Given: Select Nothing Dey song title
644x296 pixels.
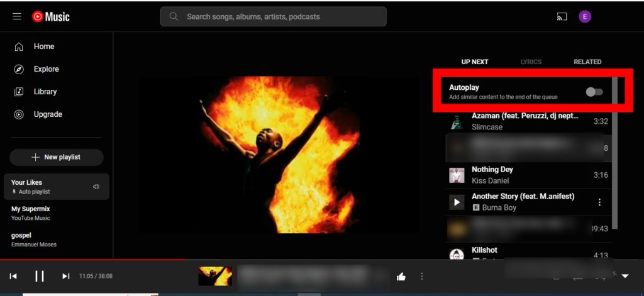Looking at the screenshot, I should (x=492, y=170).
